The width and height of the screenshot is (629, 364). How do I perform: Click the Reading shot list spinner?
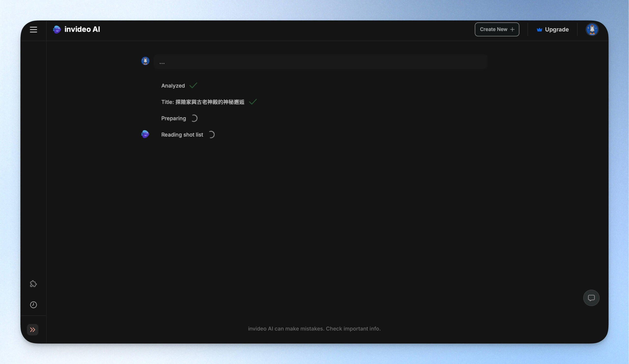211,135
